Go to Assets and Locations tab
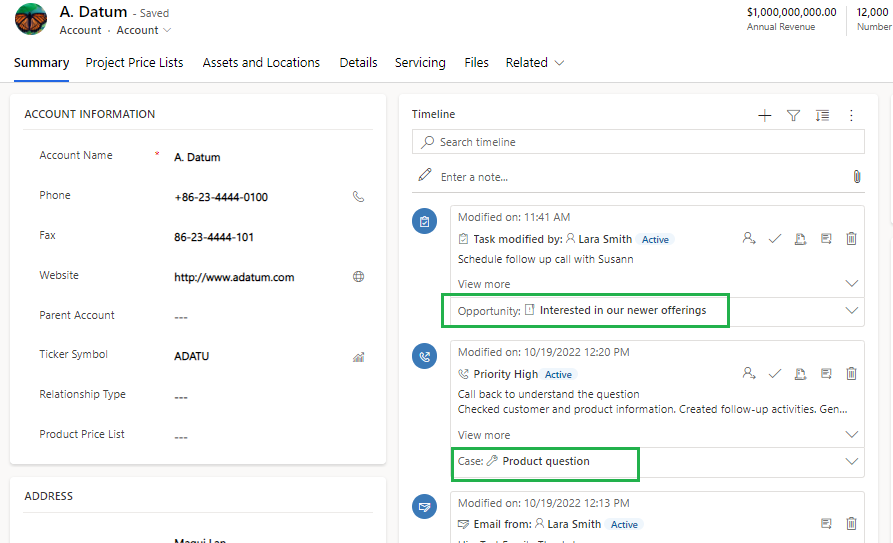 tap(261, 63)
